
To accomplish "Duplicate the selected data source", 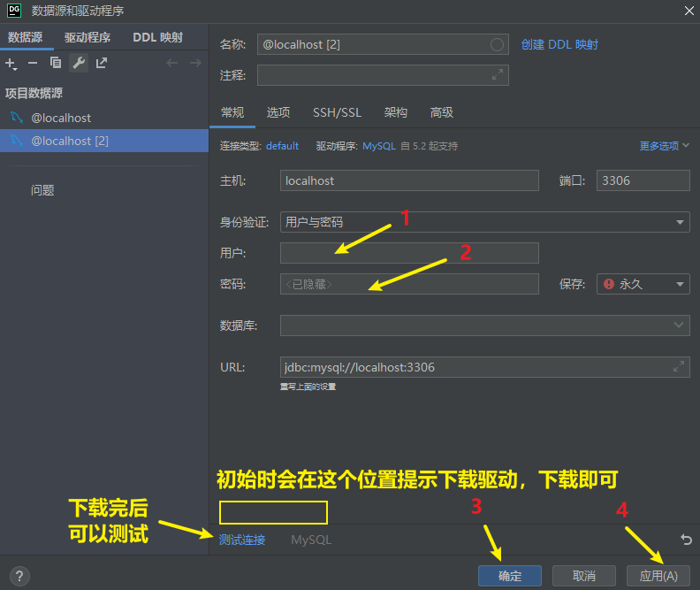I will coord(56,63).
